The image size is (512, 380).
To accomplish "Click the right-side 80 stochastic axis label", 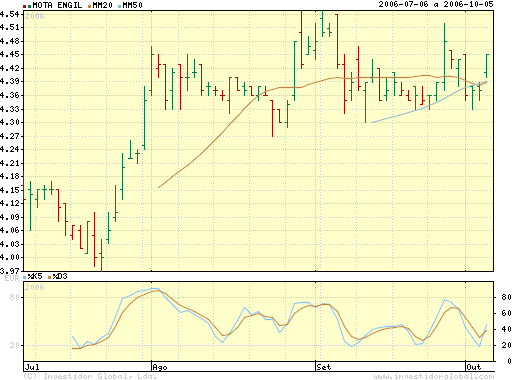I will (x=506, y=297).
